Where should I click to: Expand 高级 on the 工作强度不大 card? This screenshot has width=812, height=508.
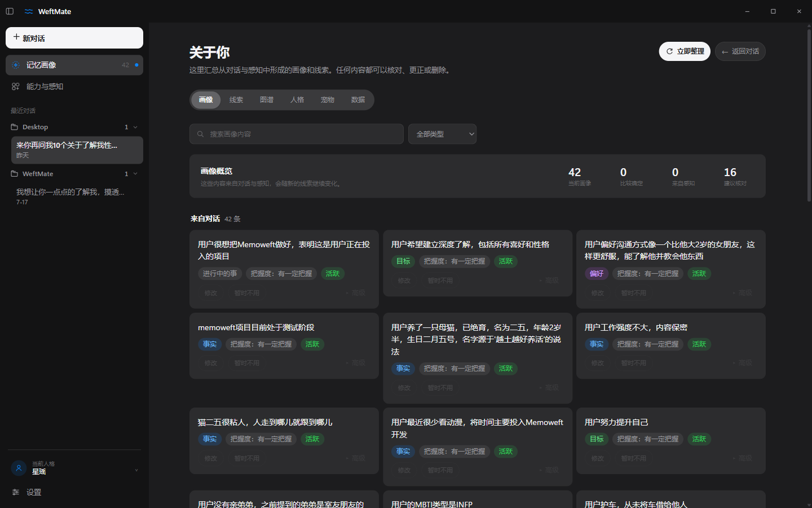coord(743,363)
